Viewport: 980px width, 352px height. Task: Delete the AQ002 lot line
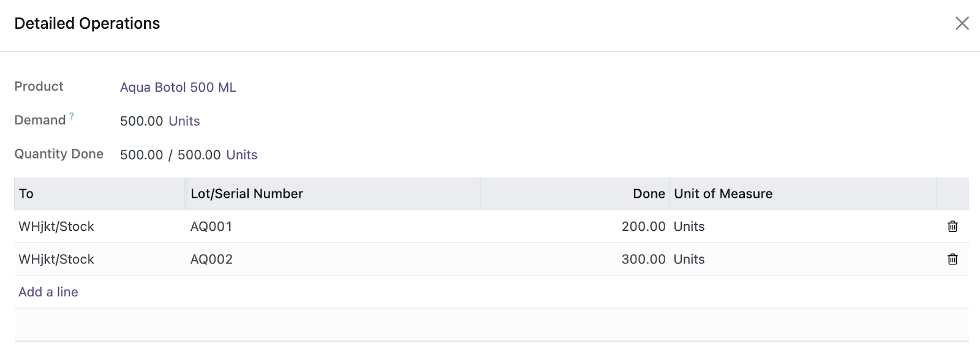tap(952, 259)
